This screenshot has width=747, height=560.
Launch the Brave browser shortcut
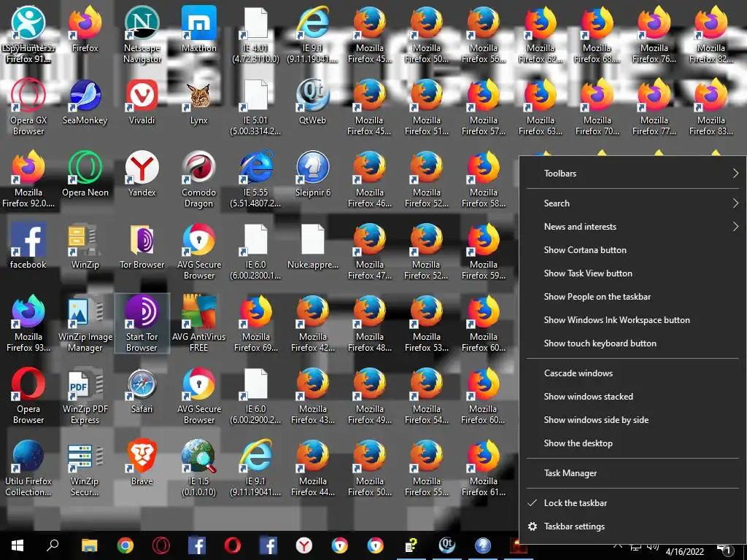click(142, 463)
